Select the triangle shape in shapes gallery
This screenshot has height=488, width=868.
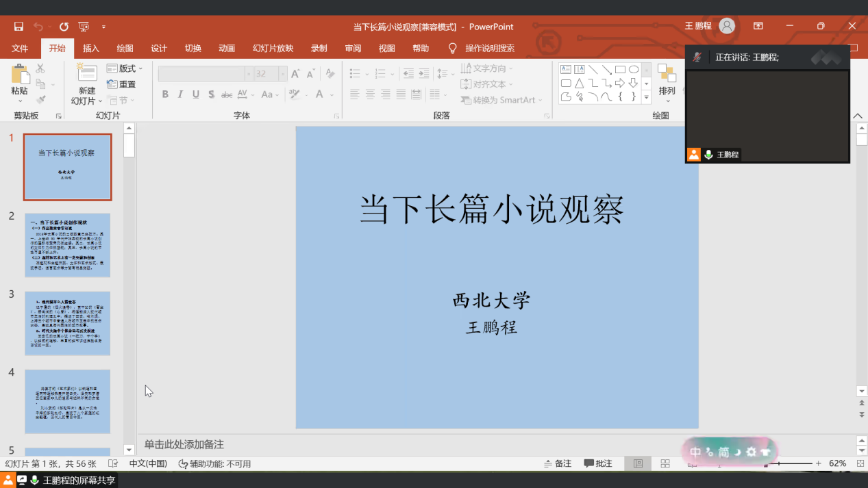pos(580,84)
